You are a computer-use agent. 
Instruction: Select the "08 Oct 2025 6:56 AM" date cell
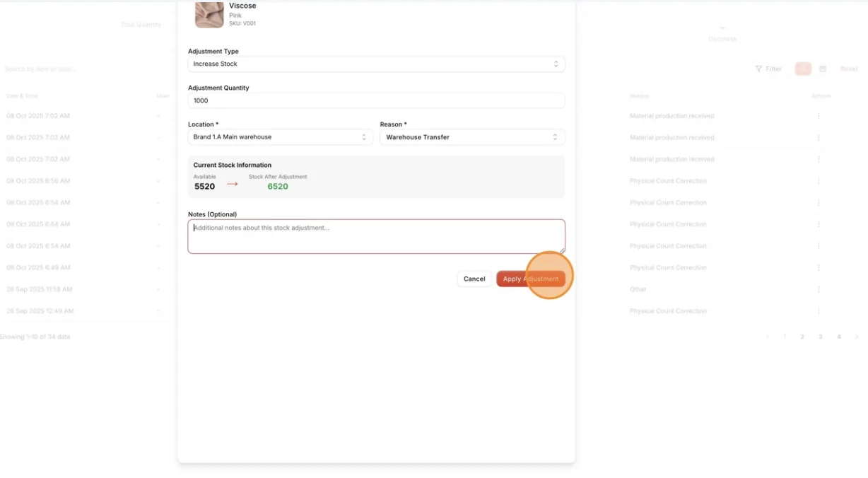pos(38,181)
